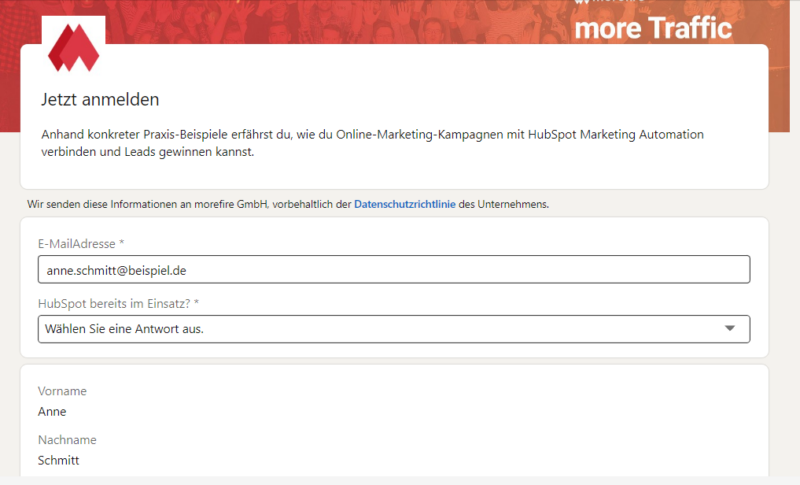
Task: Click the 'Wir senden diese Informationen' notice
Action: 288,204
